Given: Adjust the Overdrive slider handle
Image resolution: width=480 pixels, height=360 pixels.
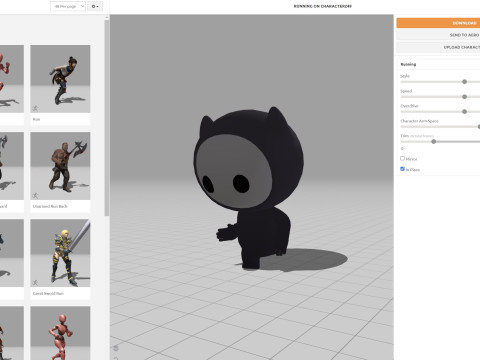Looking at the screenshot, I should pos(464,112).
